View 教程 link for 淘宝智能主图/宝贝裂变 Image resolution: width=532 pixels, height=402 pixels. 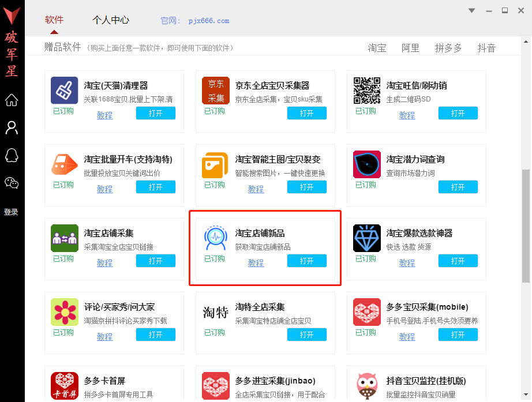(x=256, y=189)
